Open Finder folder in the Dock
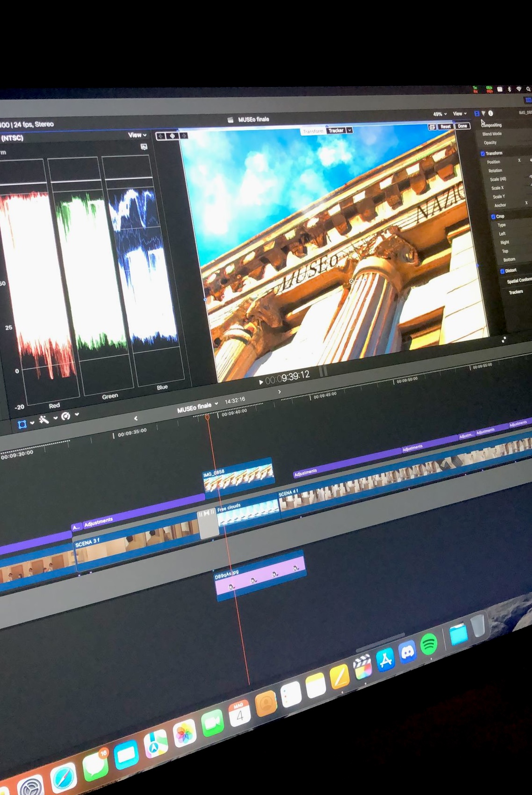532x795 pixels. pos(459,634)
